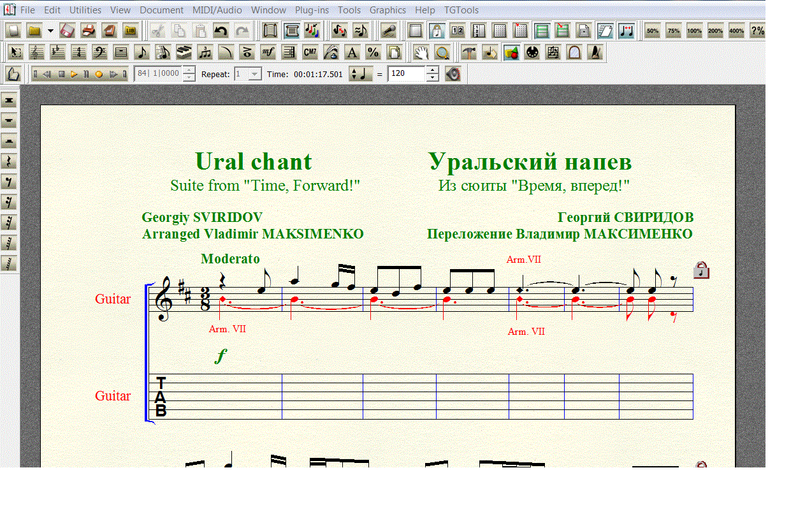The width and height of the screenshot is (812, 521).
Task: Select the Expression tool mf icon
Action: [268, 52]
